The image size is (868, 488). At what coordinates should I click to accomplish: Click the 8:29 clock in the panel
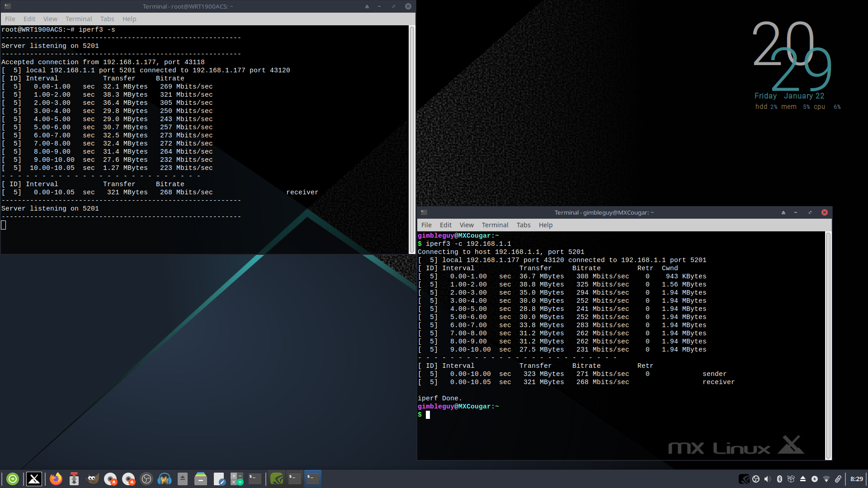click(x=856, y=479)
